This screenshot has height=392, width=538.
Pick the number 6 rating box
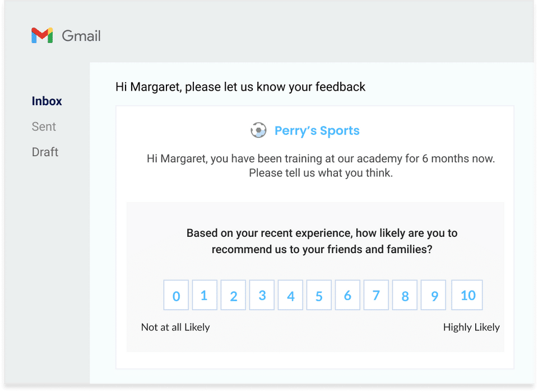pyautogui.click(x=347, y=295)
